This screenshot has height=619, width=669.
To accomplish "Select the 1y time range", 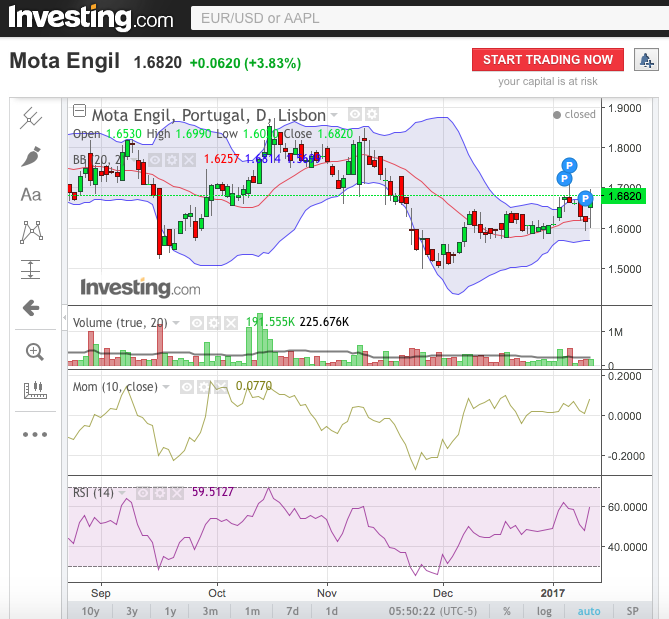I will pos(170,611).
